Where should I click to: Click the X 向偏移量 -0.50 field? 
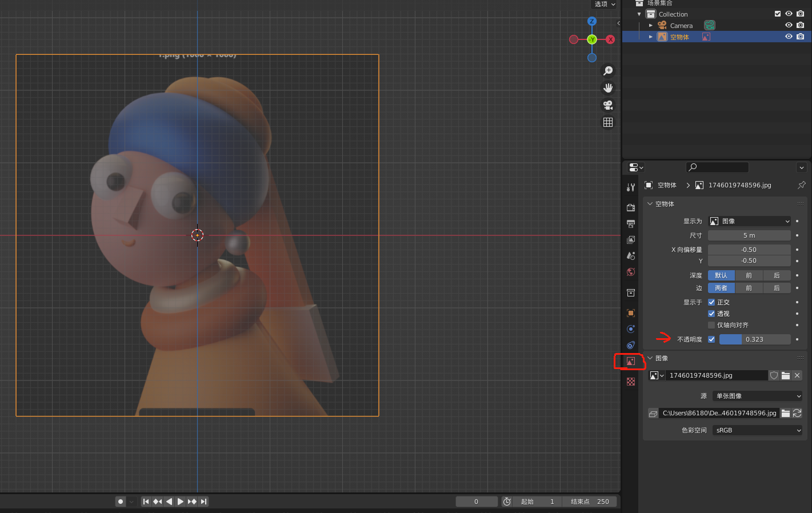(749, 250)
